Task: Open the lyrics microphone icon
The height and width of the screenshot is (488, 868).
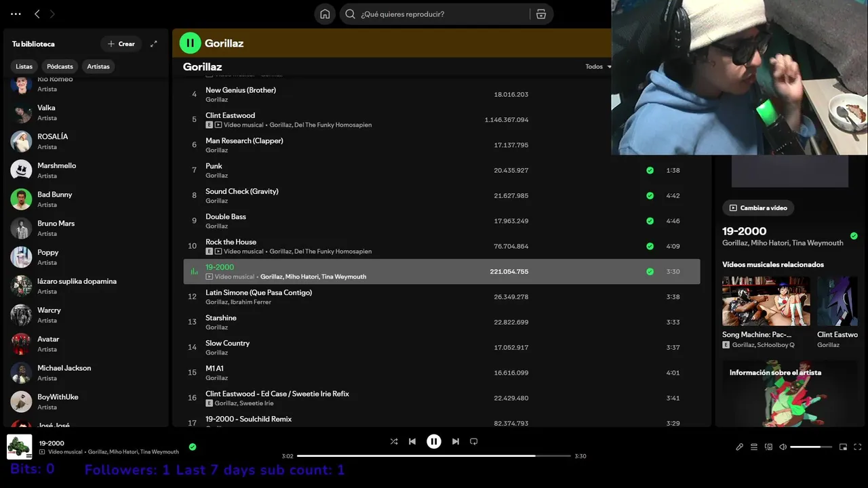Action: tap(740, 447)
